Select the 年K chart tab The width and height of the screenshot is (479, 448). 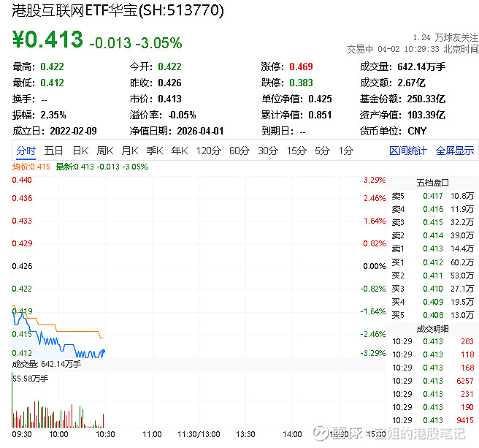pos(180,151)
